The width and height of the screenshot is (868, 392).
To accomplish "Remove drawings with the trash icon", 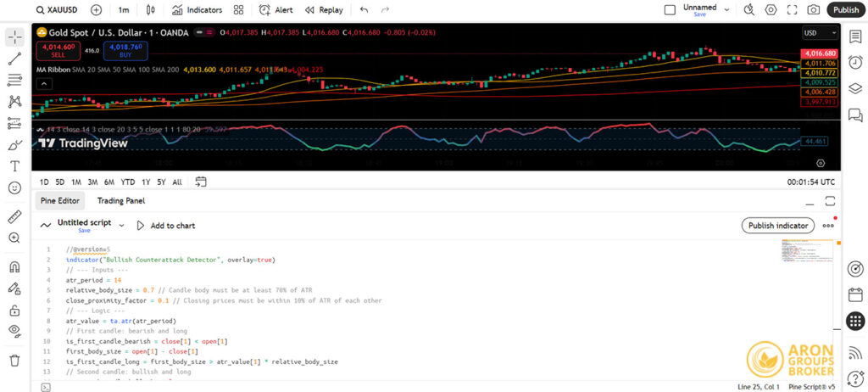I will click(14, 361).
